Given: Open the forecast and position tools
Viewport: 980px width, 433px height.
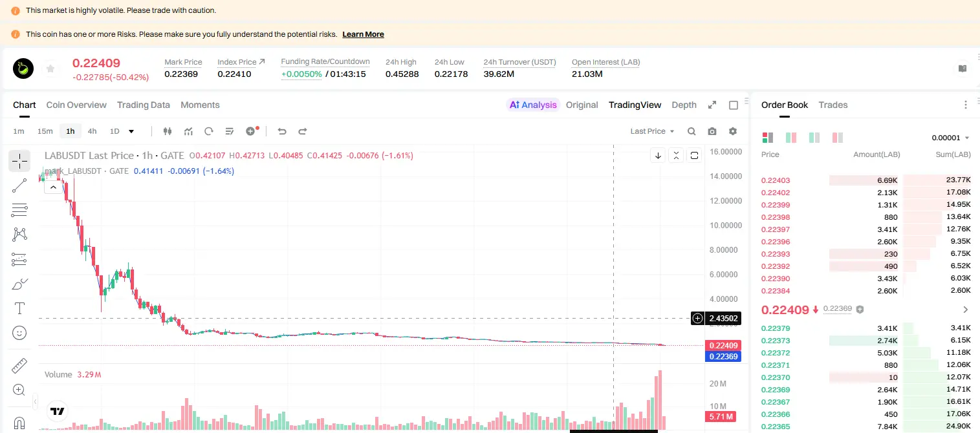Looking at the screenshot, I should click(19, 259).
